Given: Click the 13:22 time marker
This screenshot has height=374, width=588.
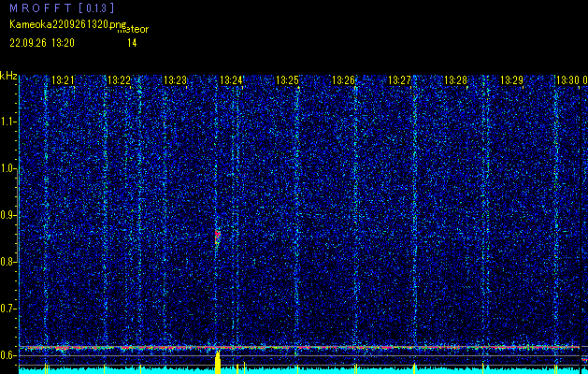Looking at the screenshot, I should (119, 80).
